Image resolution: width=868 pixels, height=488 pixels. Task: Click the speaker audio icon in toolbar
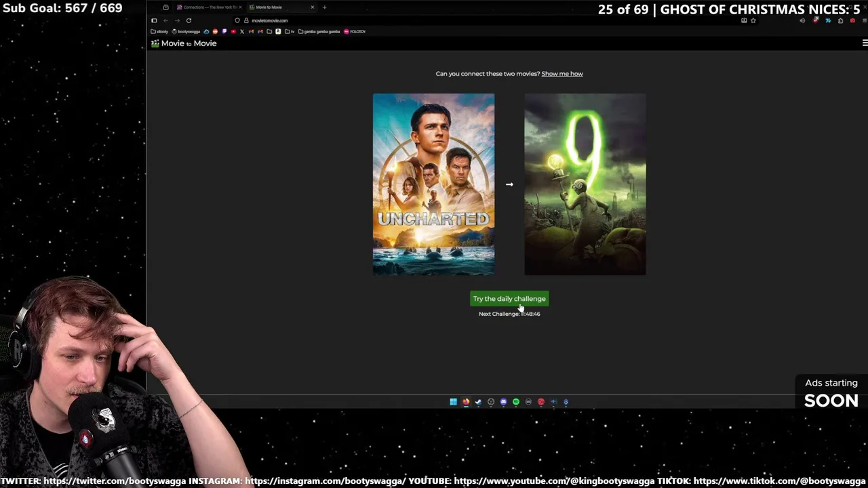point(802,20)
